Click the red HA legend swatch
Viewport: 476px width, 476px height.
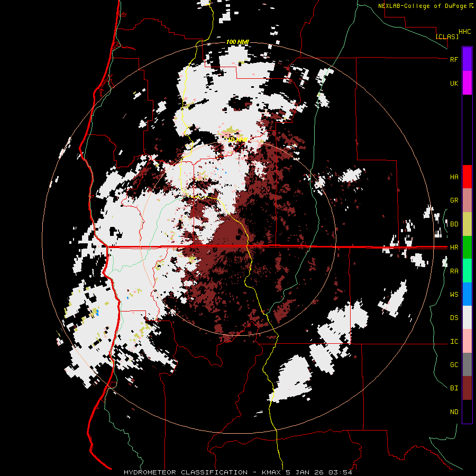click(467, 177)
